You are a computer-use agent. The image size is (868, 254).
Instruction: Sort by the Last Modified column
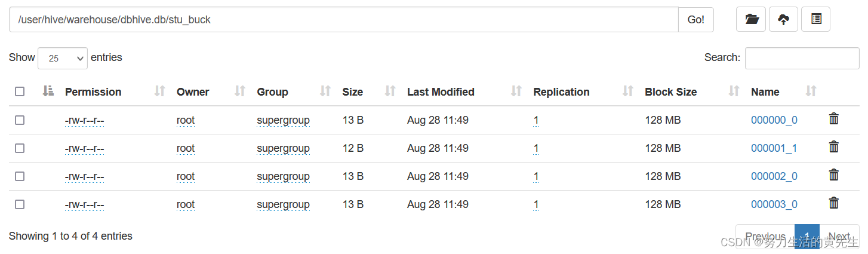click(x=441, y=91)
